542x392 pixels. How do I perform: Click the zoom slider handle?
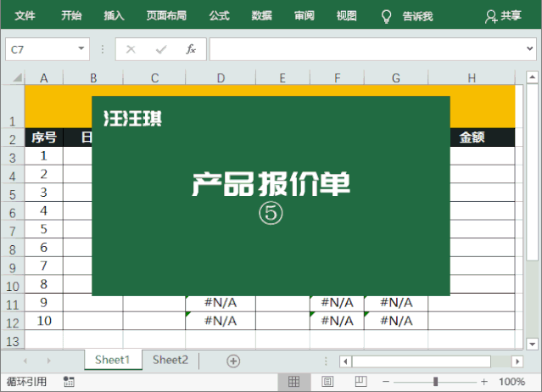click(435, 382)
